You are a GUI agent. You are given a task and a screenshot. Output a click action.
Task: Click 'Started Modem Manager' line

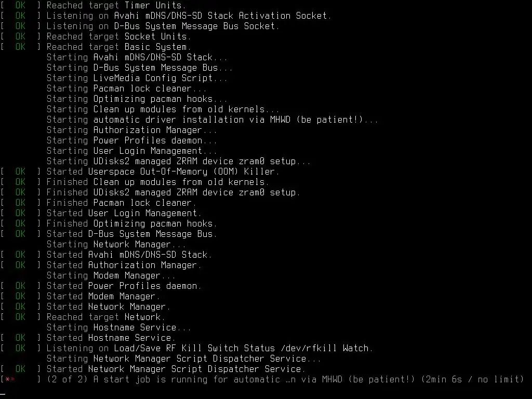(x=80, y=296)
